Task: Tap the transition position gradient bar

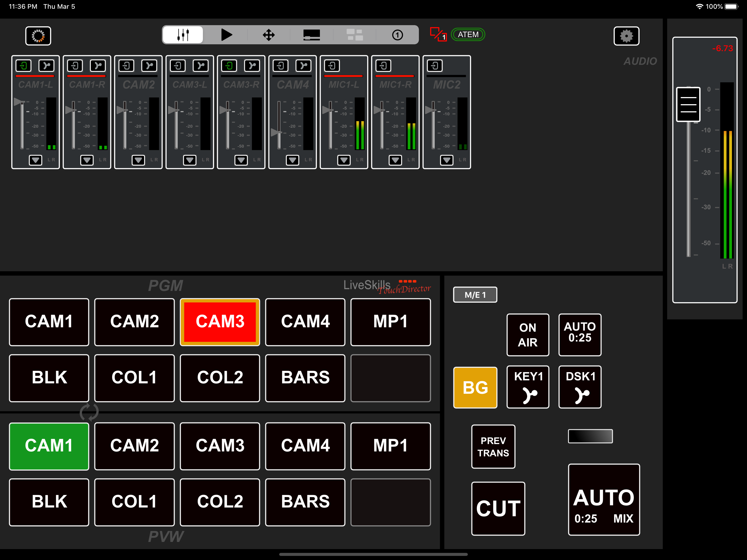Action: [x=590, y=436]
